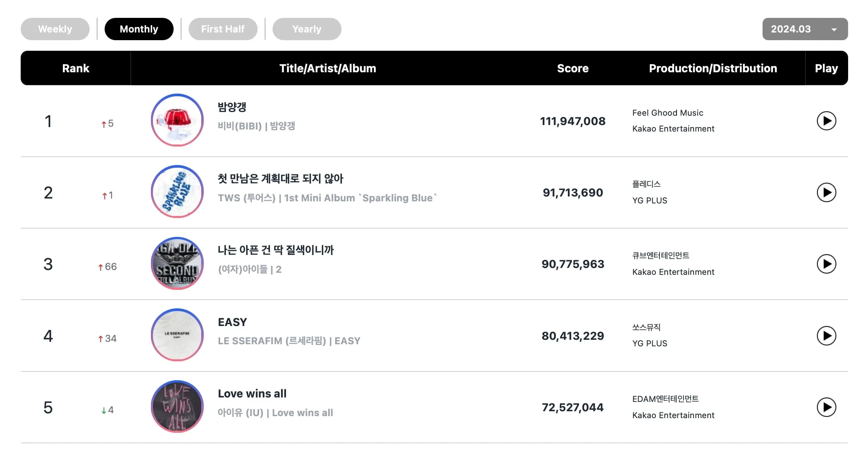Click the dropdown arrow beside 2024.03
This screenshot has width=868, height=449.
[x=834, y=30]
